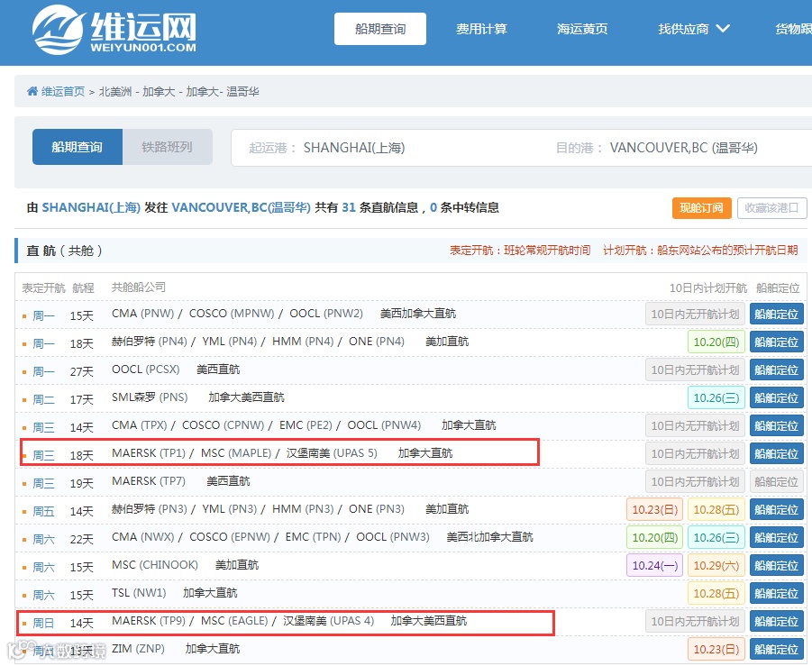The image size is (812, 666).
Task: Click 周五 in the 赫伯罗特 (PN3) row
Action: (43, 512)
